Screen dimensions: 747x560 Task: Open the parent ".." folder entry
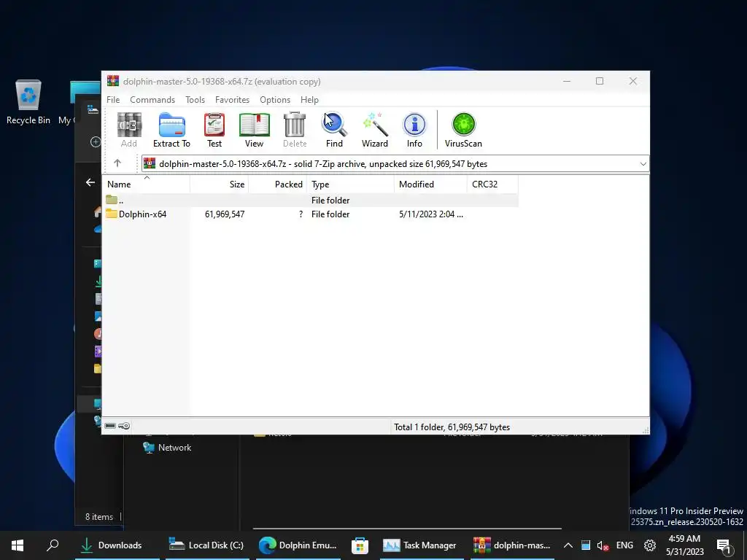(311, 200)
